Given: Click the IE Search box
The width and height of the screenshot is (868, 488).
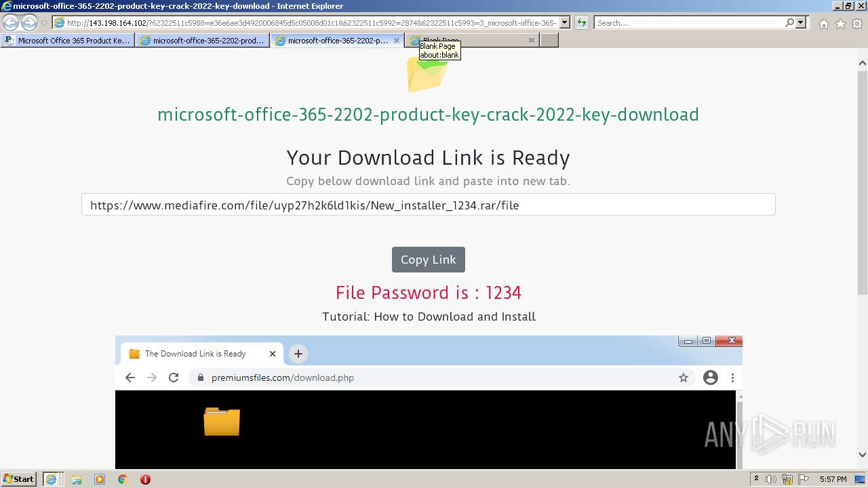Looking at the screenshot, I should point(689,23).
